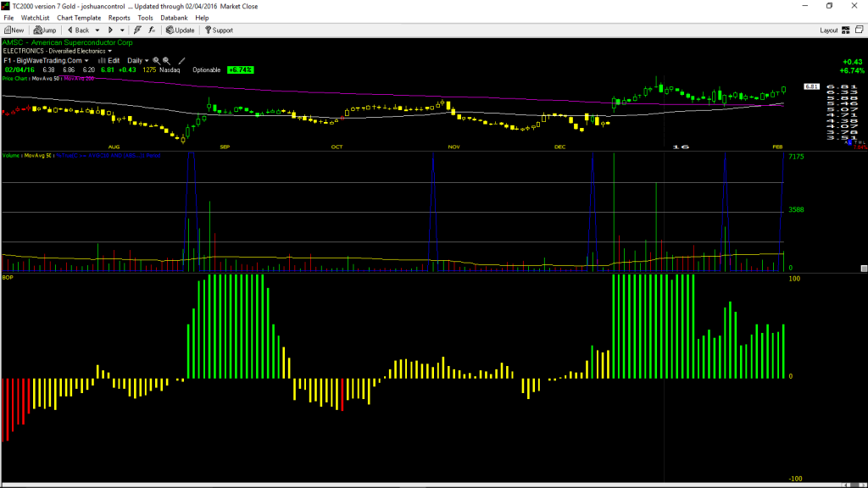Click the forward navigation arrow
Image resolution: width=868 pixels, height=488 pixels.
point(110,30)
